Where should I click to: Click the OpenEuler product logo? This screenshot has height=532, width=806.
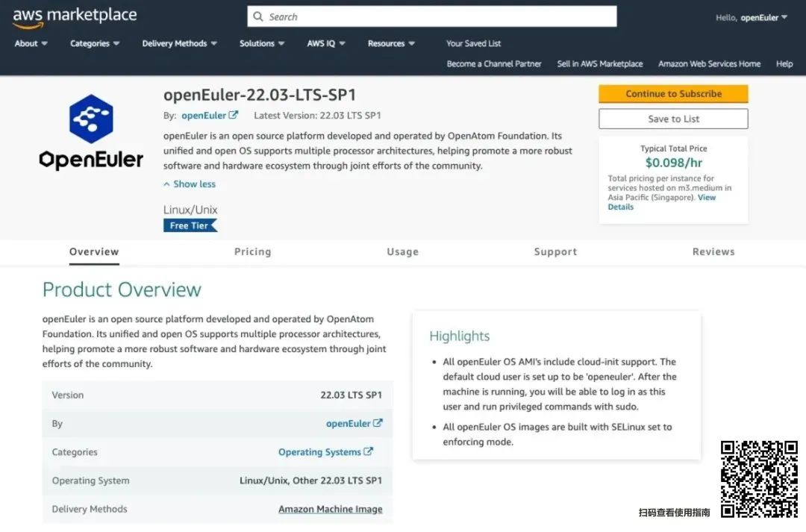pos(91,131)
